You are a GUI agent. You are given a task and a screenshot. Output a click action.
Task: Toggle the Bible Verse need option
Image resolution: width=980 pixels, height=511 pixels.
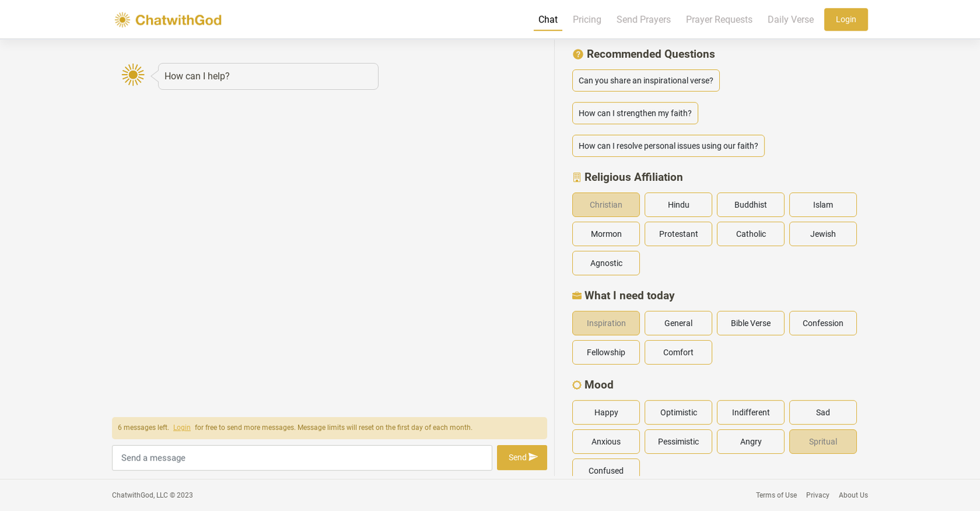pyautogui.click(x=750, y=323)
